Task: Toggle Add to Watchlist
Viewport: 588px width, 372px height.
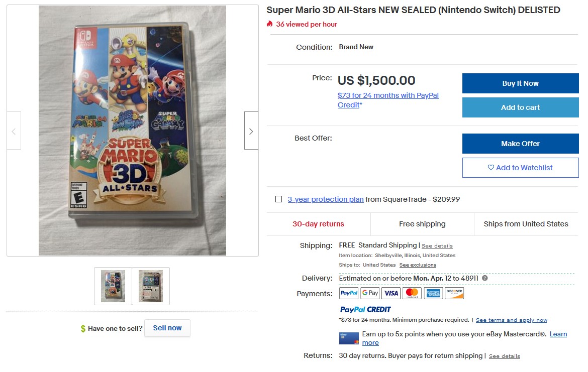Action: coord(520,167)
